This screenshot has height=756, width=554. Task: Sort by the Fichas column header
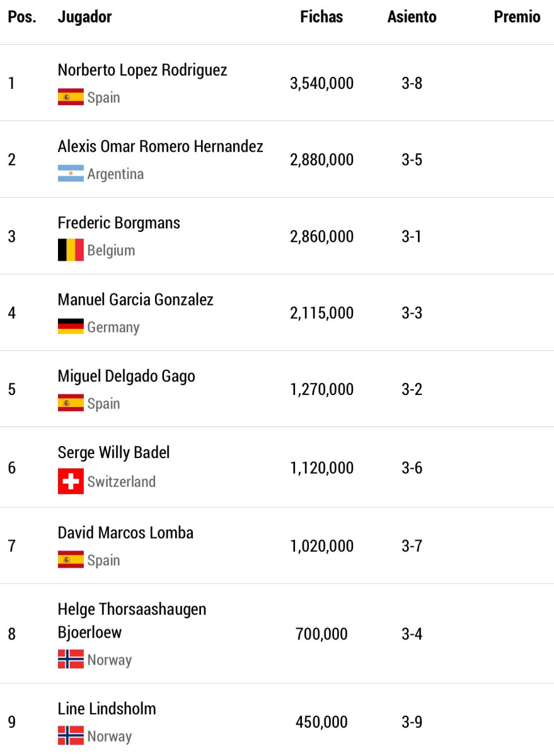click(x=321, y=17)
